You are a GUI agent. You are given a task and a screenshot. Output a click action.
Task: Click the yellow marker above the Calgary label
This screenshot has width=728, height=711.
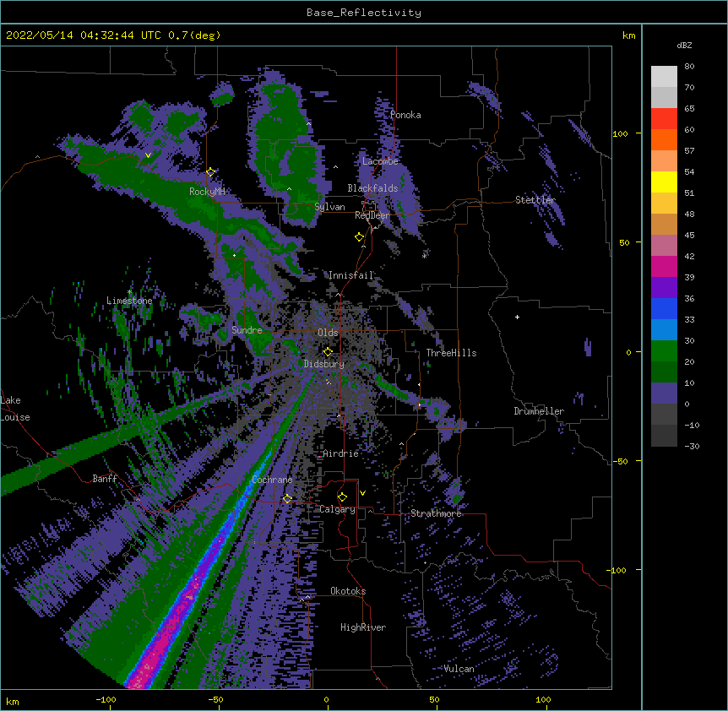coord(342,497)
